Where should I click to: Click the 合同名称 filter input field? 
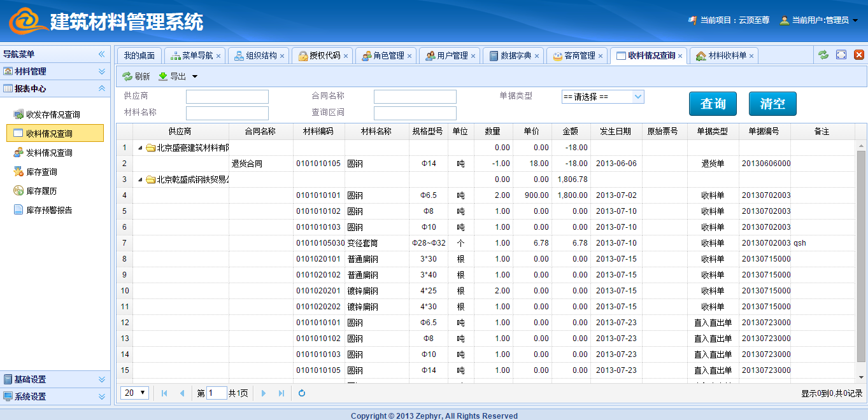415,97
